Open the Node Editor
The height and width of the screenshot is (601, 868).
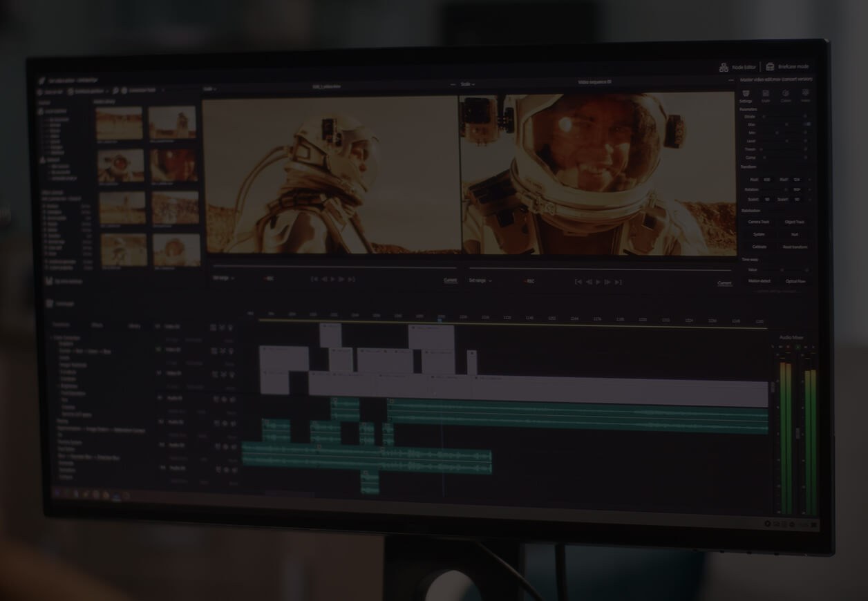(x=737, y=67)
